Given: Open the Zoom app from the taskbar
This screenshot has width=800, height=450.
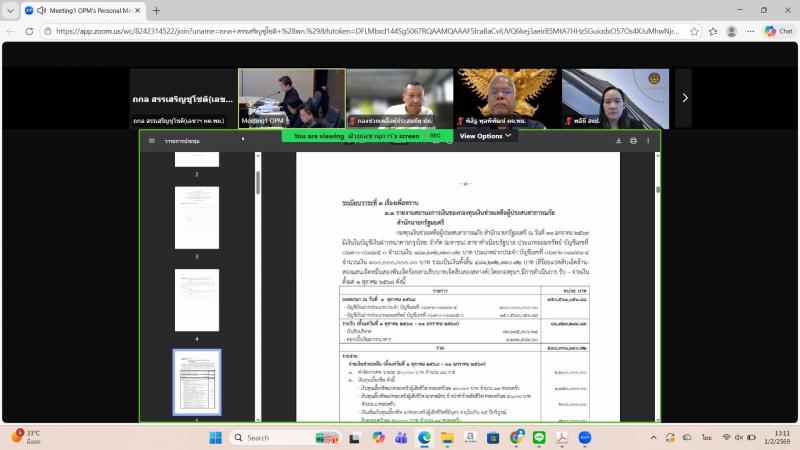Looking at the screenshot, I should (585, 438).
